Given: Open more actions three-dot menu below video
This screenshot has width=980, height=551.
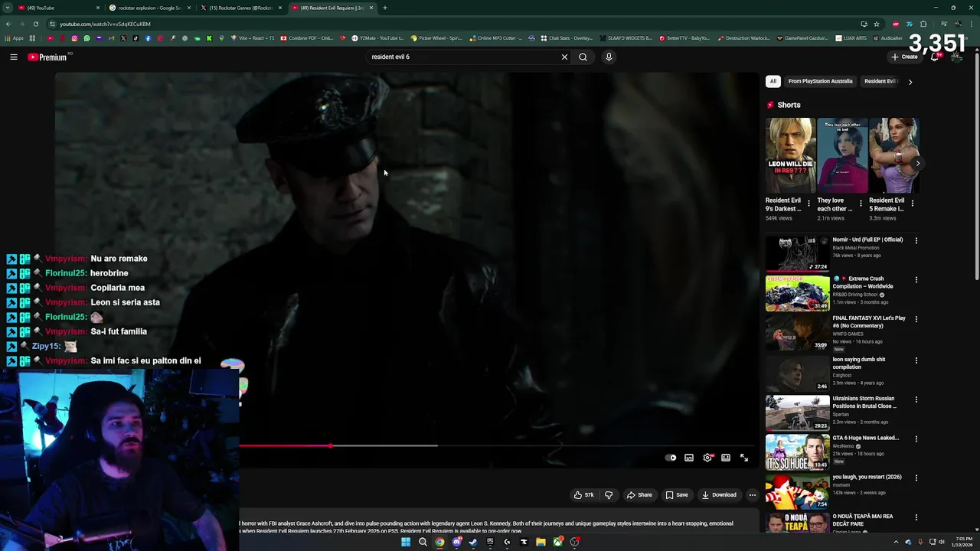Looking at the screenshot, I should click(x=752, y=495).
